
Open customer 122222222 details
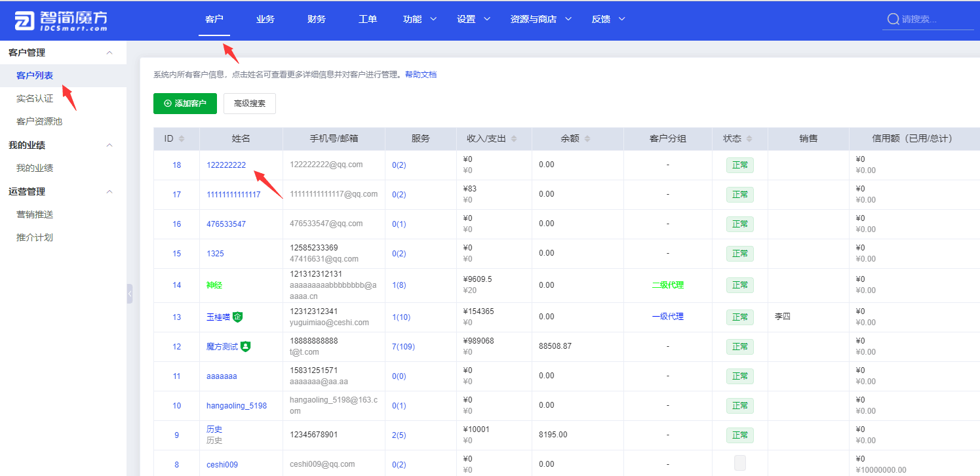pyautogui.click(x=226, y=165)
